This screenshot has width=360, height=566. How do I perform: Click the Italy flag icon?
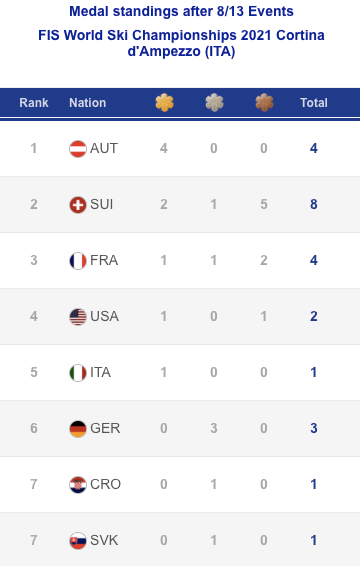78,373
